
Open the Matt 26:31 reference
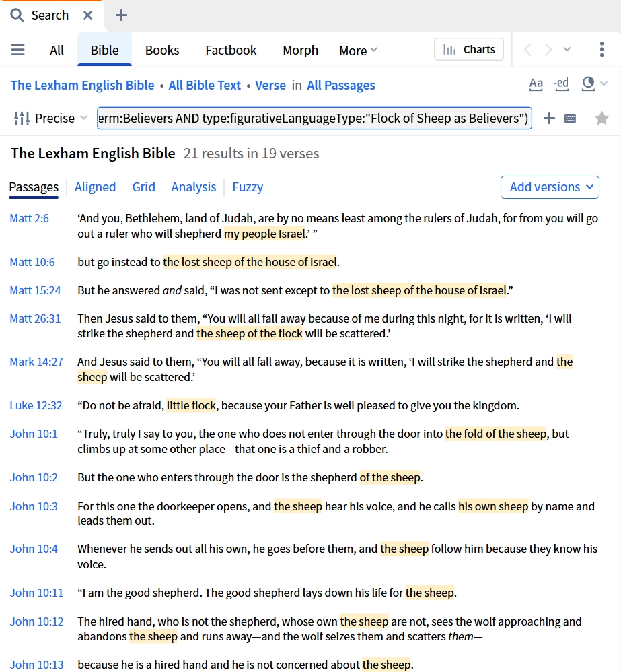[x=35, y=318]
